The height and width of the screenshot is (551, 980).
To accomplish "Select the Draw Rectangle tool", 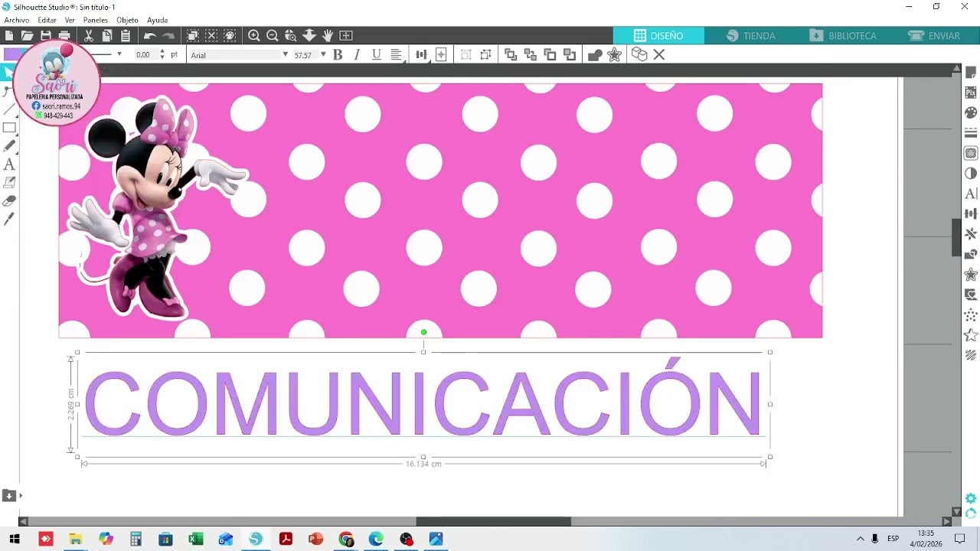I will coord(9,128).
